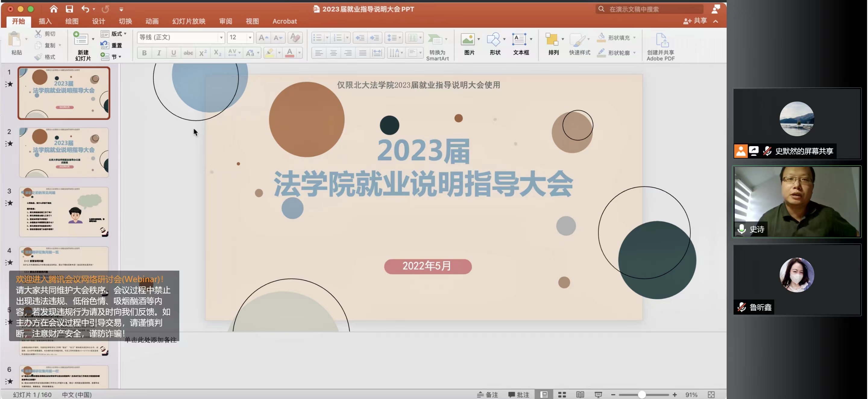This screenshot has width=868, height=399.
Task: Toggle underline formatting
Action: click(x=173, y=53)
